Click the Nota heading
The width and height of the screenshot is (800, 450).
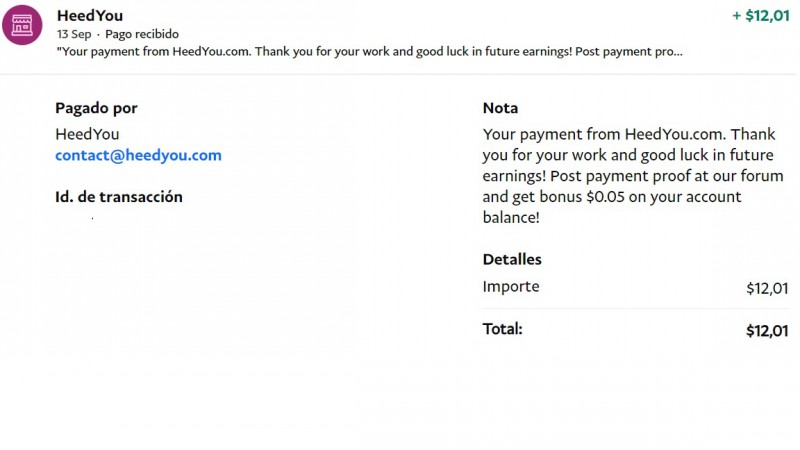pyautogui.click(x=500, y=108)
